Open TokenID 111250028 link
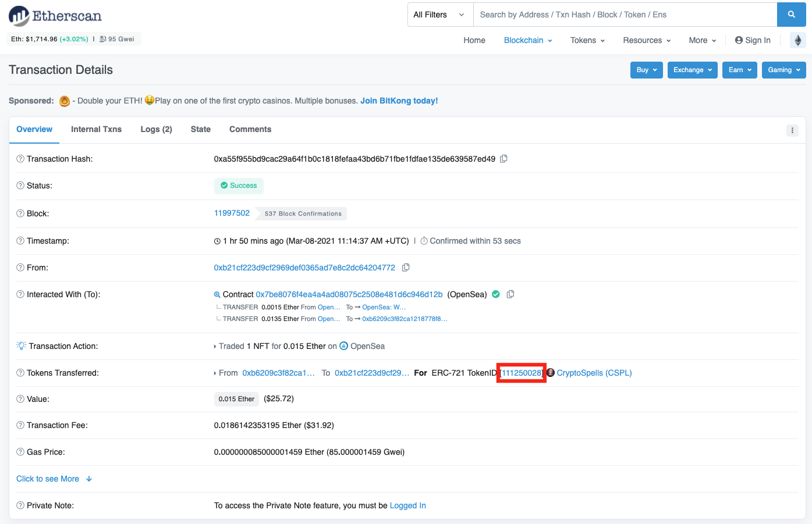This screenshot has width=812, height=524. point(522,373)
